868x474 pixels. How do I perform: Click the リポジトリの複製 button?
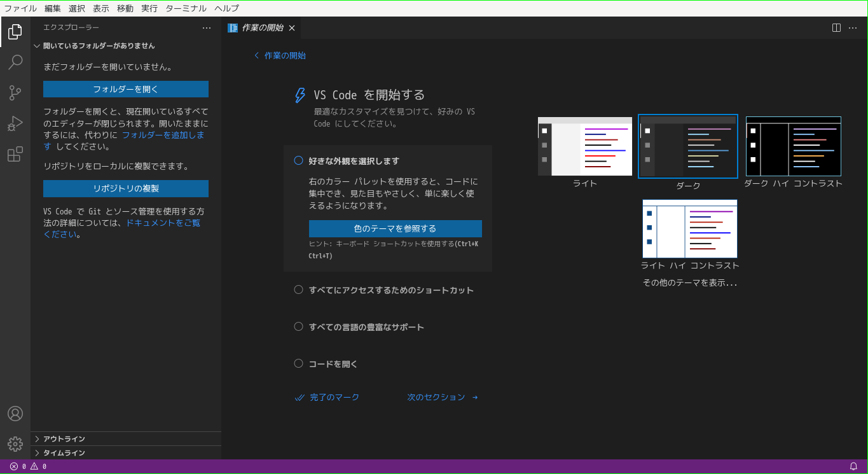click(126, 188)
